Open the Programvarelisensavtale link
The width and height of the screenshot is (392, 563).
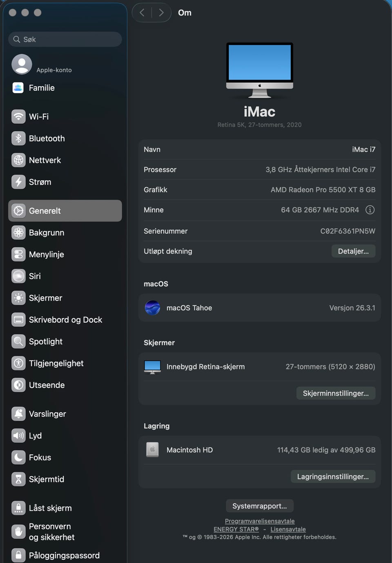(260, 521)
